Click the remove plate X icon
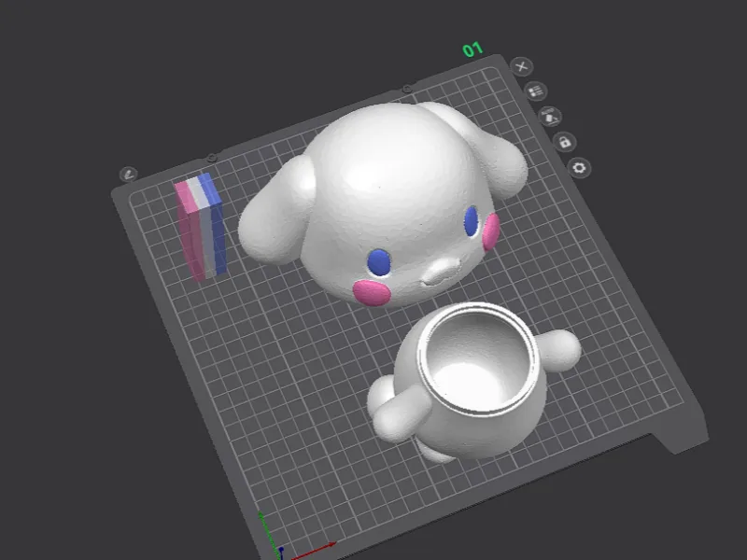Image resolution: width=747 pixels, height=560 pixels. [522, 66]
